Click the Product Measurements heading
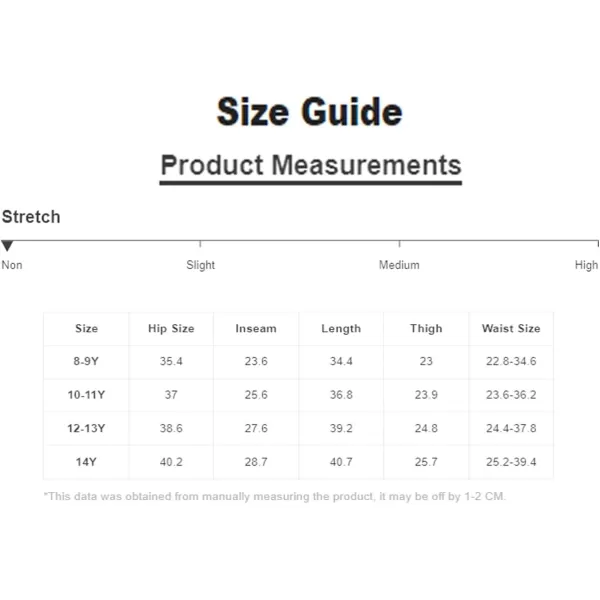The width and height of the screenshot is (600, 600). pos(311,165)
